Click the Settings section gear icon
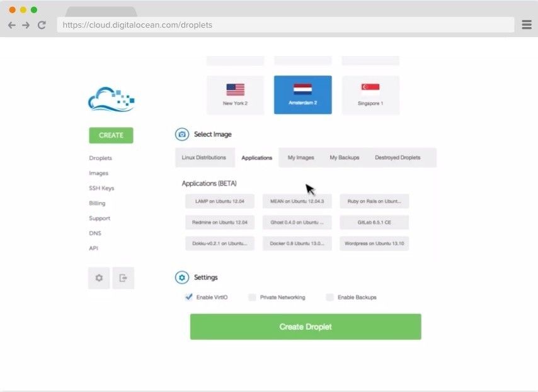Viewport: 538px width, 392px height. point(182,277)
